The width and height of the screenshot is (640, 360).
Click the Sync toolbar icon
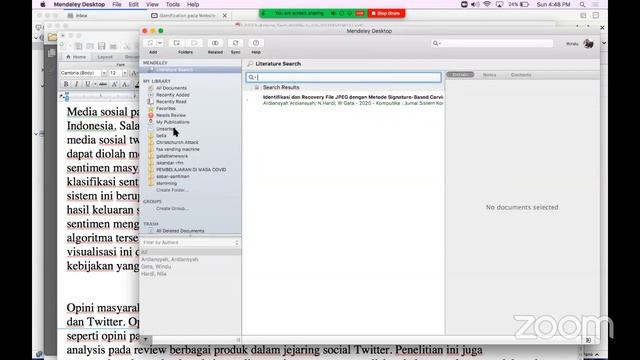pyautogui.click(x=236, y=43)
